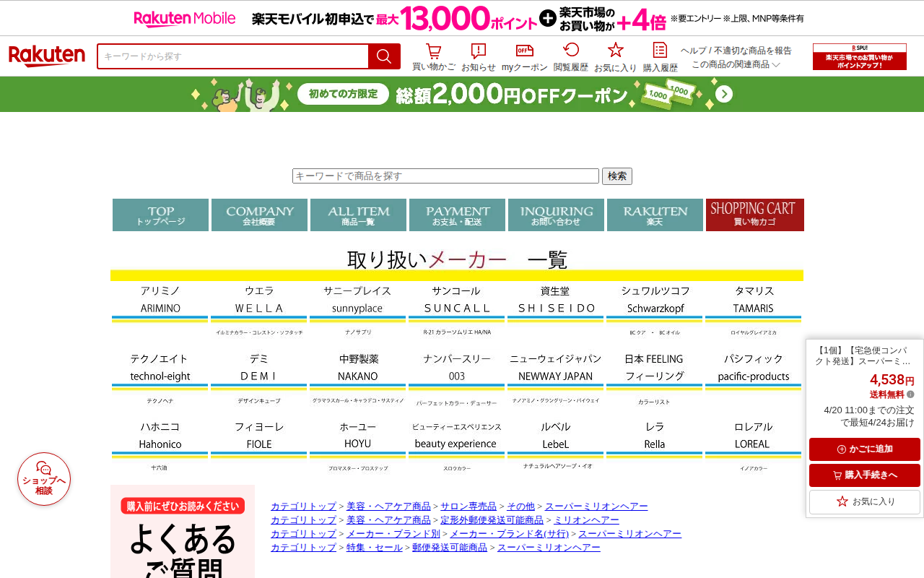Open purchase history icon (購入履歴)
This screenshot has width=924, height=578.
click(660, 57)
